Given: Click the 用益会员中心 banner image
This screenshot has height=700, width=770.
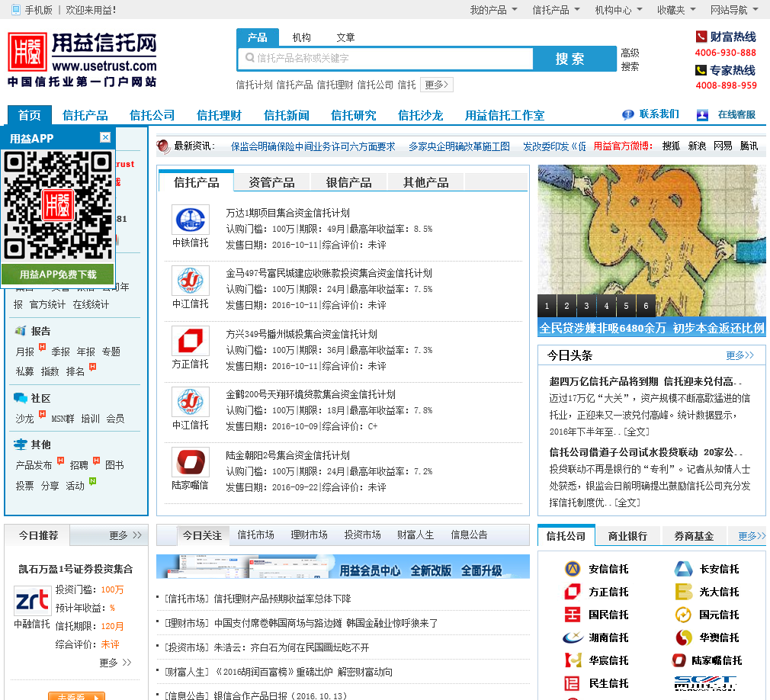Looking at the screenshot, I should click(x=343, y=567).
